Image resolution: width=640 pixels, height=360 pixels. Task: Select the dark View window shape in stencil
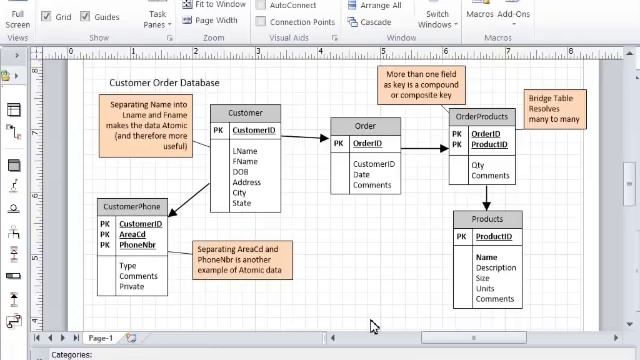pyautogui.click(x=14, y=165)
